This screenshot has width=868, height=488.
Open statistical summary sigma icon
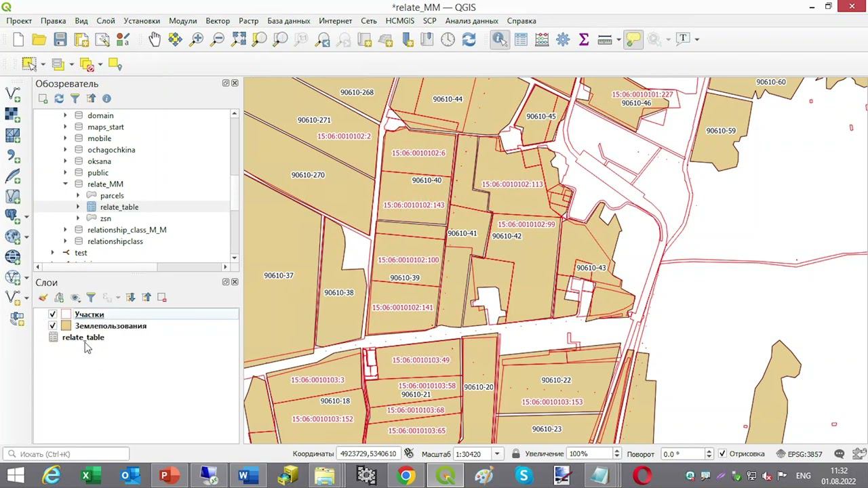(583, 39)
